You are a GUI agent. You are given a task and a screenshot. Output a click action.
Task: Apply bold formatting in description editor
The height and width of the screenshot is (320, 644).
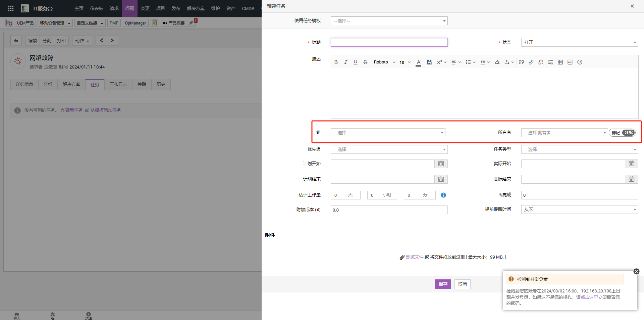pyautogui.click(x=336, y=62)
